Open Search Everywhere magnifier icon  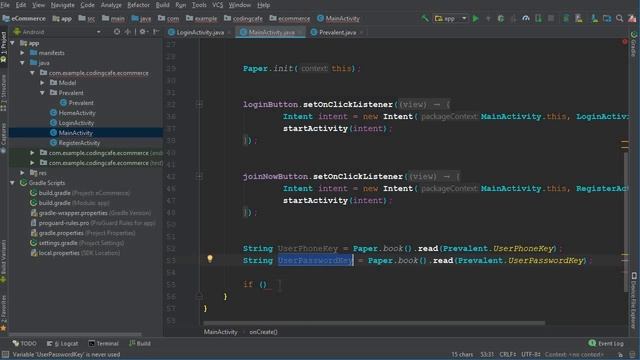(620, 18)
